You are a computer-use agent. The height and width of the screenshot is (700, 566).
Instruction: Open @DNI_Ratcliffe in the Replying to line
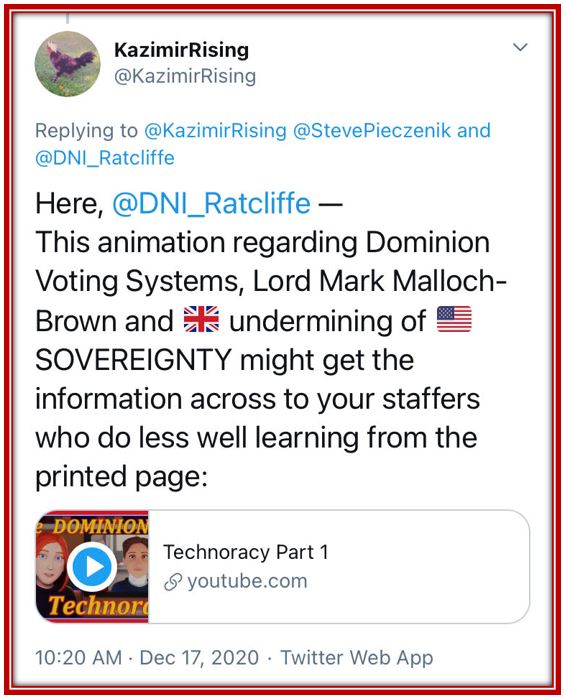pyautogui.click(x=104, y=158)
